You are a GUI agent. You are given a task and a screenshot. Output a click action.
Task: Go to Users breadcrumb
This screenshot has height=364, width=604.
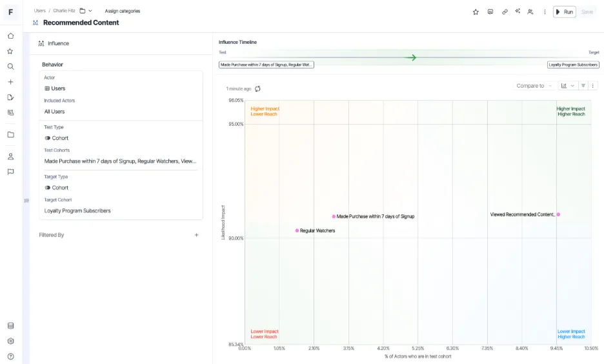tap(39, 11)
